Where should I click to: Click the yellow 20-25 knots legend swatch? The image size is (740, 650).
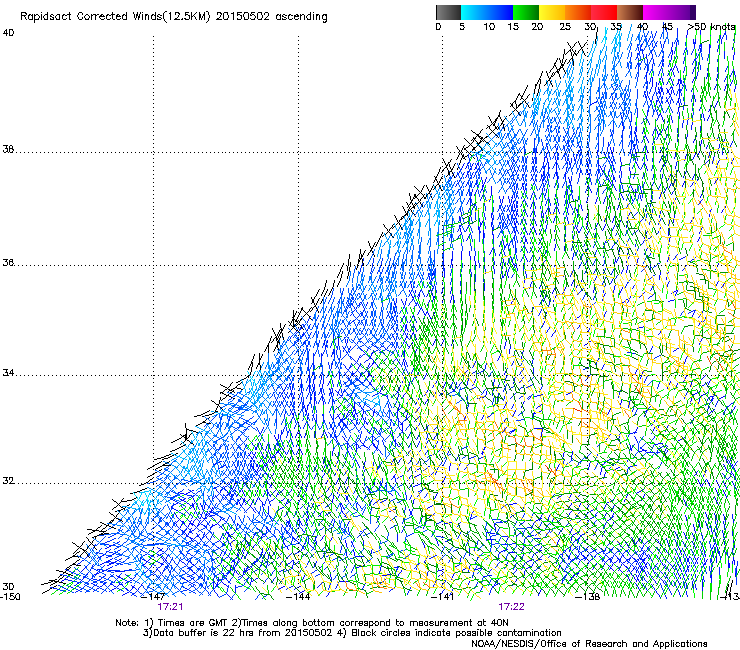click(552, 12)
